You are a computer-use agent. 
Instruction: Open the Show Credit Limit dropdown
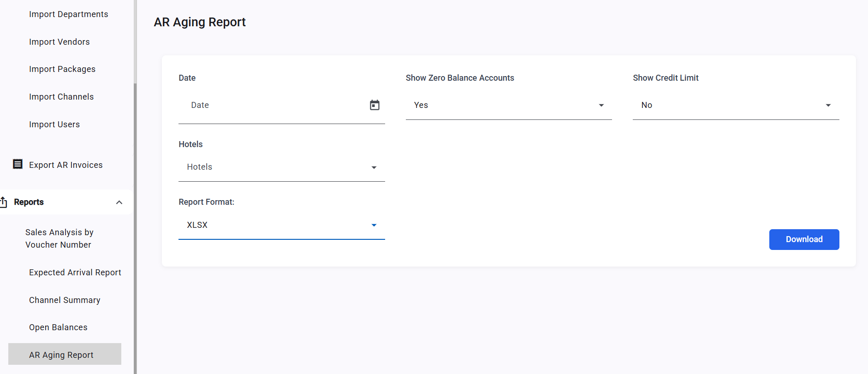coord(736,105)
